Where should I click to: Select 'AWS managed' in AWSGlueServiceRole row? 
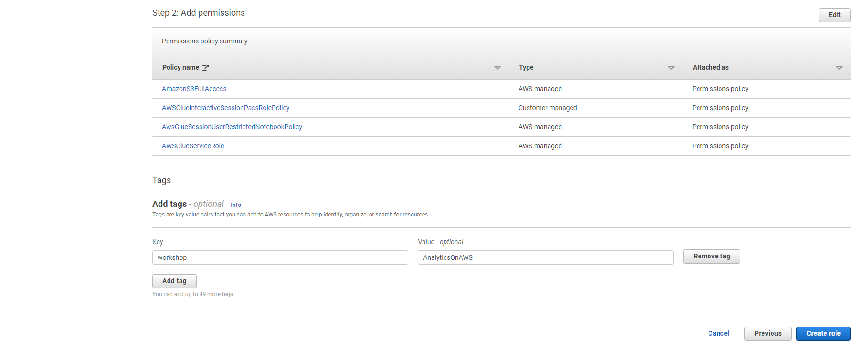click(540, 146)
